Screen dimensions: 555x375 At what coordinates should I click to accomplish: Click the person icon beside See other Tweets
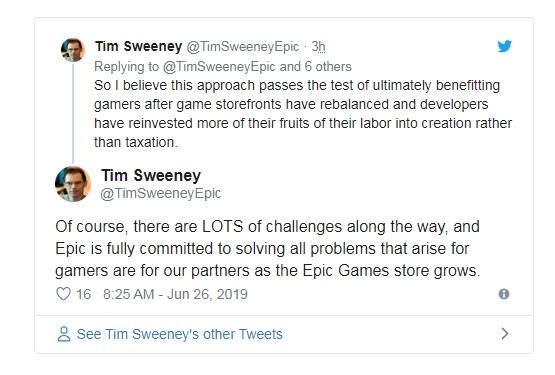click(x=64, y=334)
